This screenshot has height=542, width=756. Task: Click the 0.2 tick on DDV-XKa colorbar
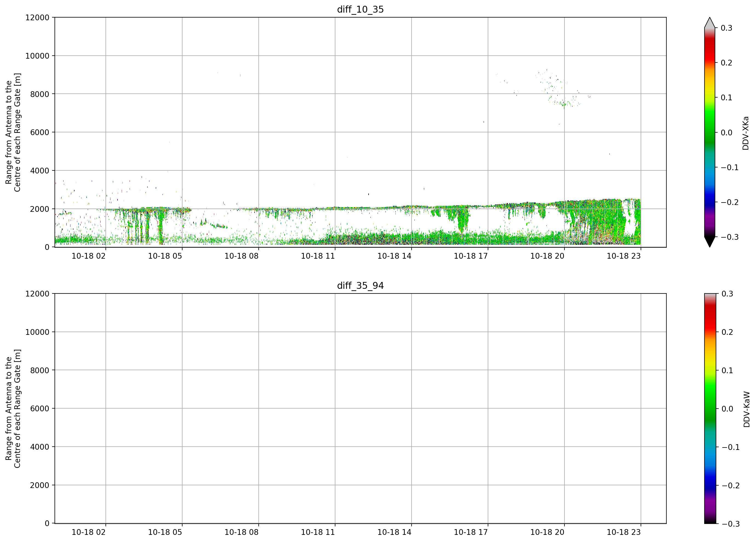[x=726, y=63]
